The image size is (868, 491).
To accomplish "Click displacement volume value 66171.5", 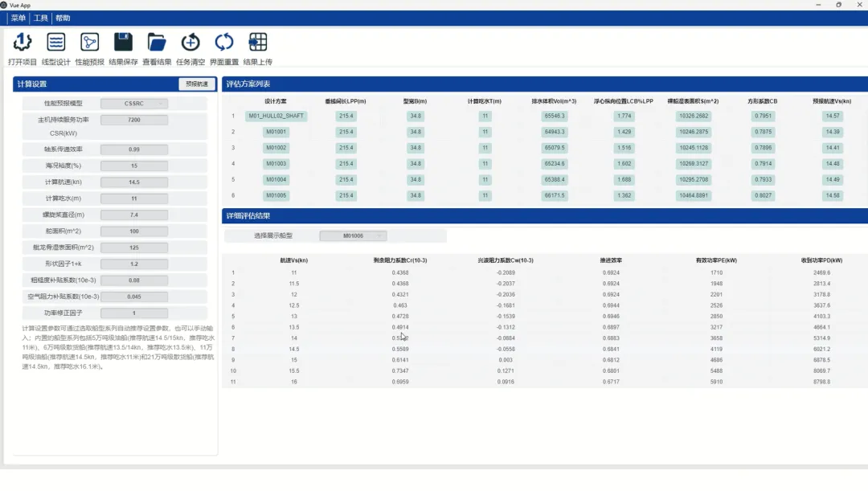I will [554, 195].
